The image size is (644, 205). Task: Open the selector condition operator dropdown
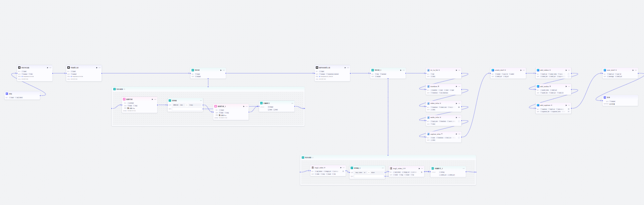coord(187,105)
